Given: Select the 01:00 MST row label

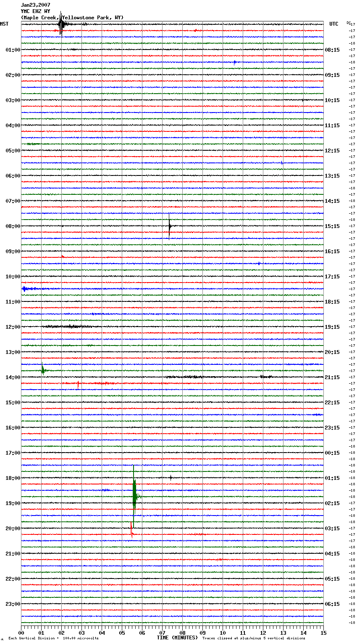Looking at the screenshot, I should click(x=13, y=50).
